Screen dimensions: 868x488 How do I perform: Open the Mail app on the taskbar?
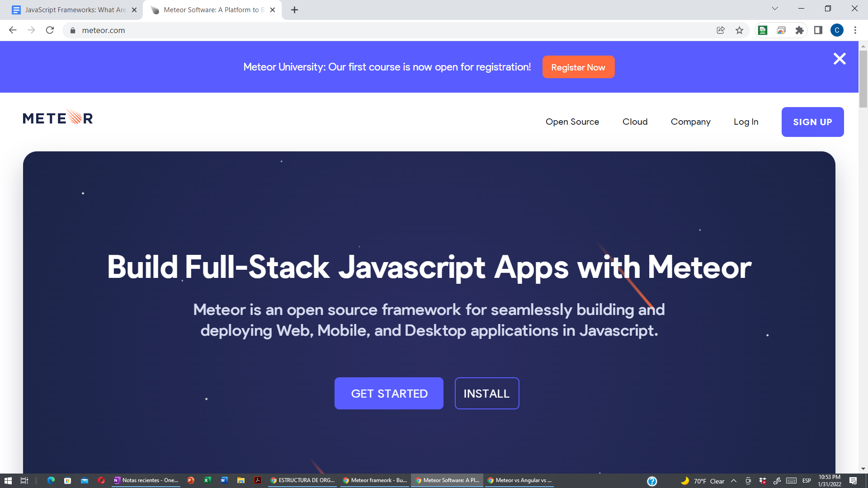point(85,480)
